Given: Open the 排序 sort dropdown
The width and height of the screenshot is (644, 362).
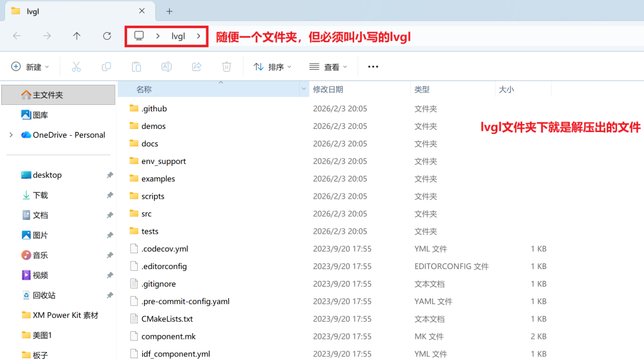Looking at the screenshot, I should point(272,67).
